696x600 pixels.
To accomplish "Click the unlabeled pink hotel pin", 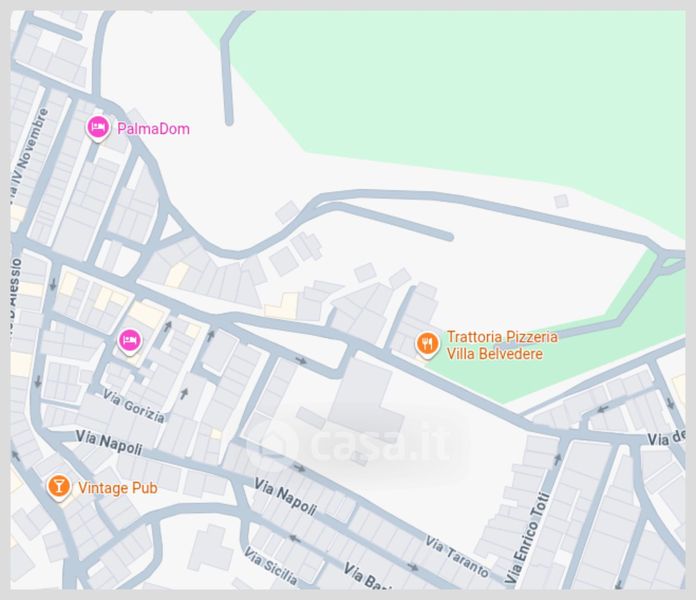I will point(130,342).
